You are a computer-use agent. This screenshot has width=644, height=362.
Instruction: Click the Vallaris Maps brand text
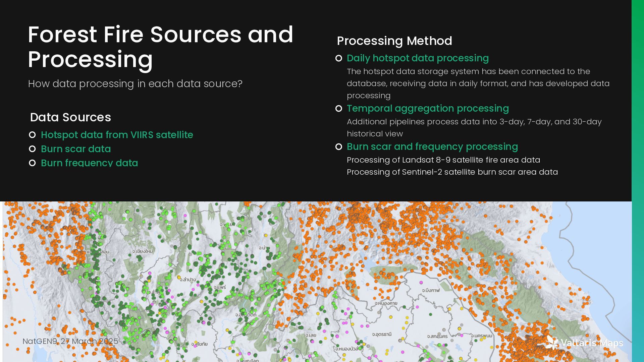pos(592,343)
